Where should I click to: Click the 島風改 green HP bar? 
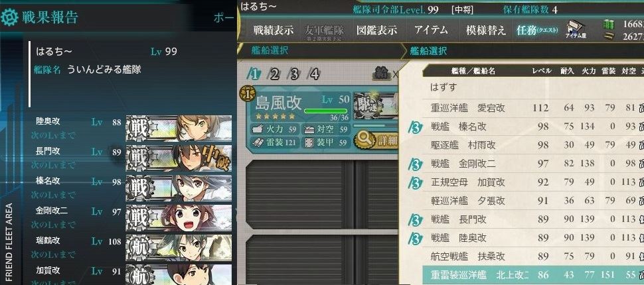coord(326,111)
